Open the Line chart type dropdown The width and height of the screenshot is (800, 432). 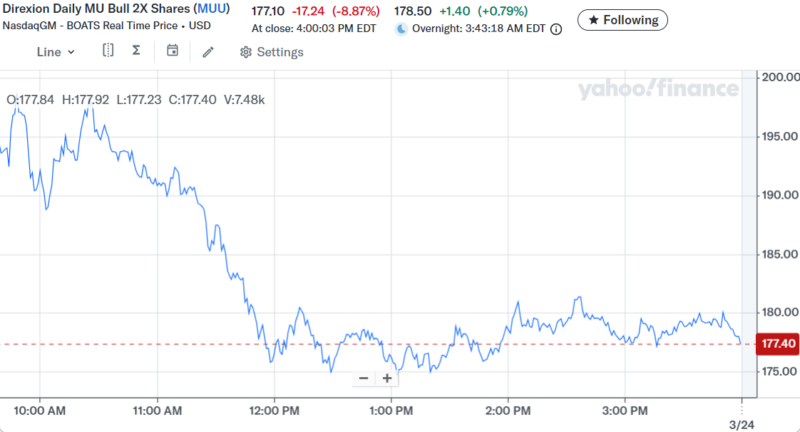pos(55,52)
